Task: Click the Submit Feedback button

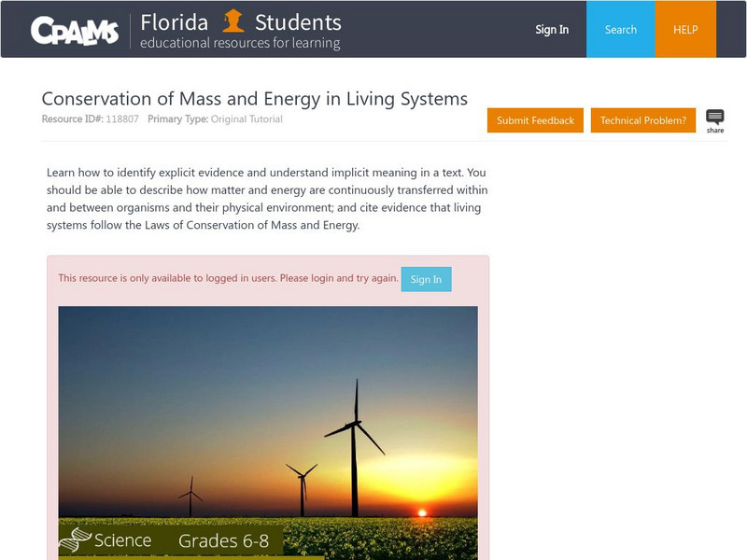Action: tap(535, 119)
